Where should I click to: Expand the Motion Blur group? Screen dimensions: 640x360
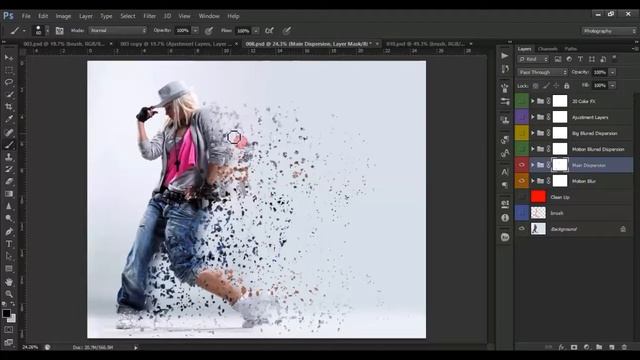pyautogui.click(x=533, y=181)
